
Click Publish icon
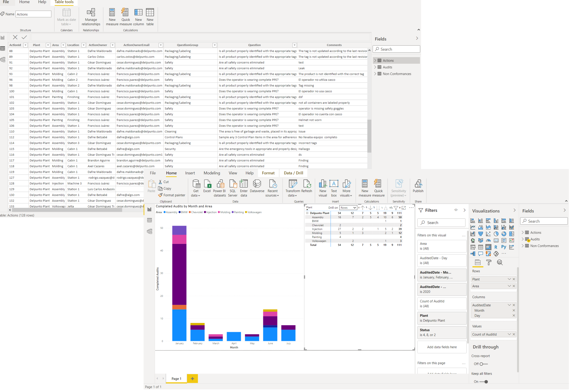419,184
